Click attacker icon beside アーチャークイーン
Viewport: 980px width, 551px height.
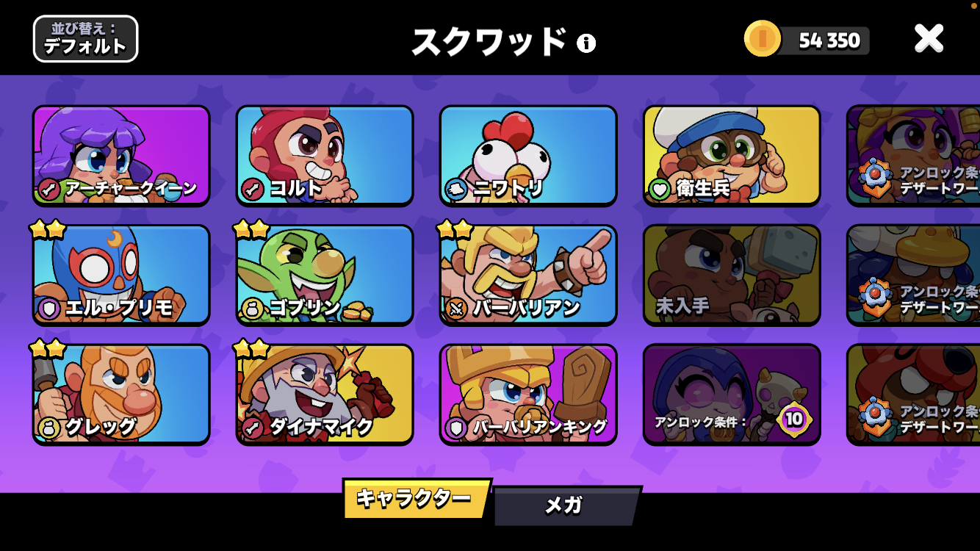click(x=49, y=189)
